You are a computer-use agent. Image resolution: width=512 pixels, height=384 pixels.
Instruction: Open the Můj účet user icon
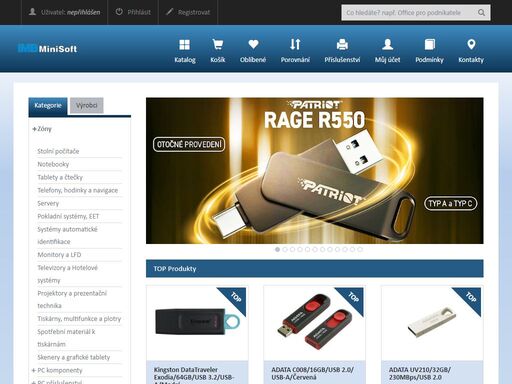(x=387, y=44)
